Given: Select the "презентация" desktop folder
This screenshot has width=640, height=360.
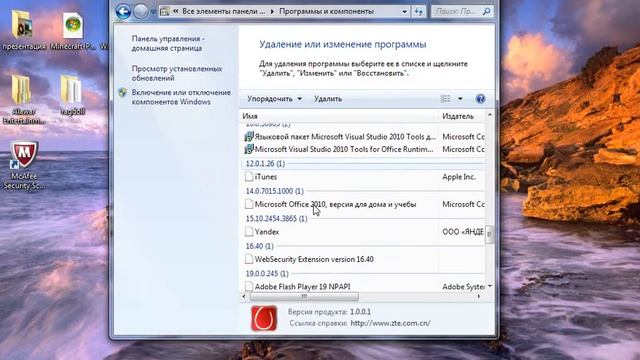Looking at the screenshot, I should pyautogui.click(x=23, y=31).
